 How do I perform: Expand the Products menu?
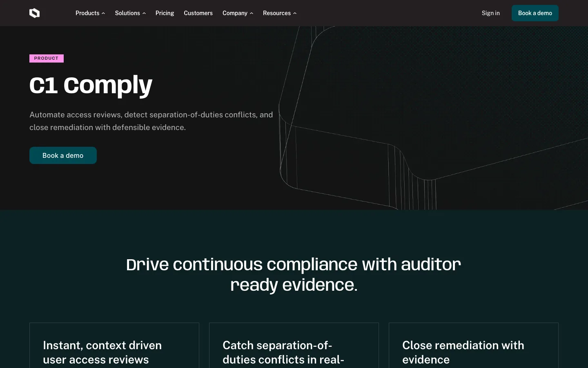click(90, 13)
